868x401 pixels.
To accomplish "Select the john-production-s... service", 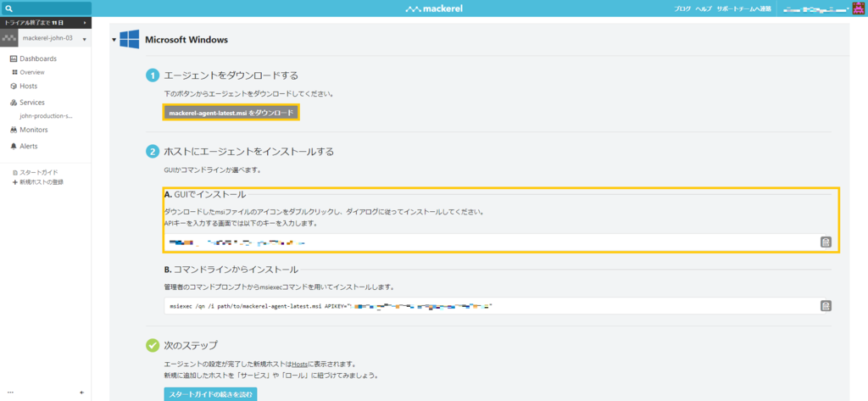I will coord(46,116).
